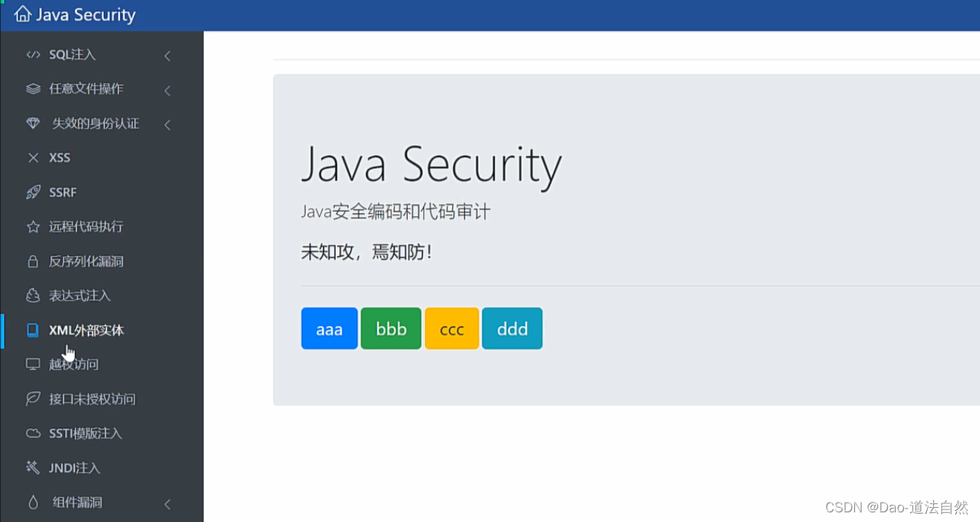
Task: Expand the SQL注入 submenu
Action: coord(167,55)
